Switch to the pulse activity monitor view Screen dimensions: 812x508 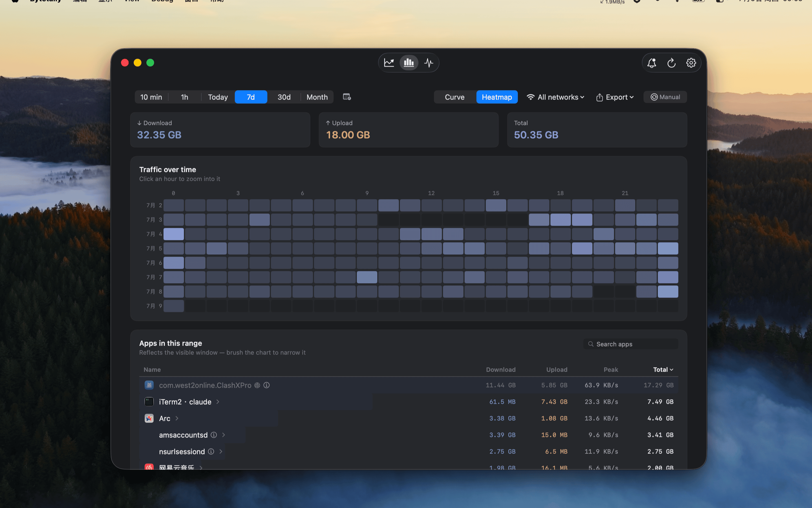[429, 63]
